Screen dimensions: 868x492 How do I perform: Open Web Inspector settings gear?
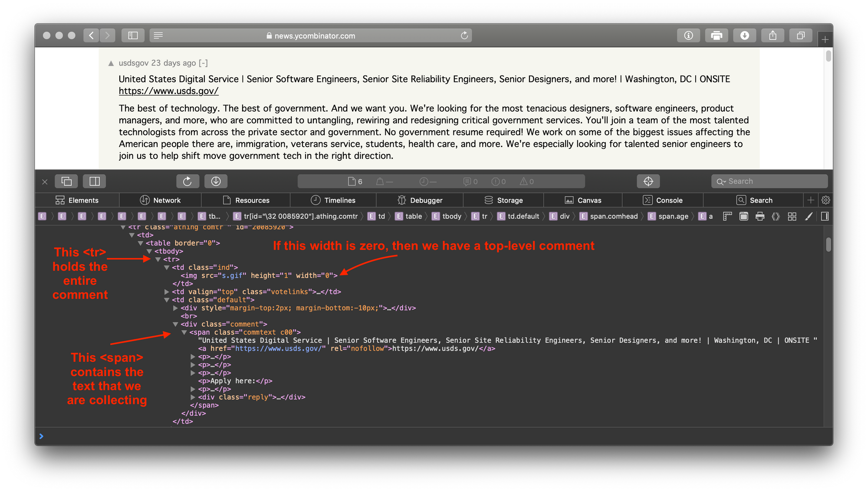825,200
